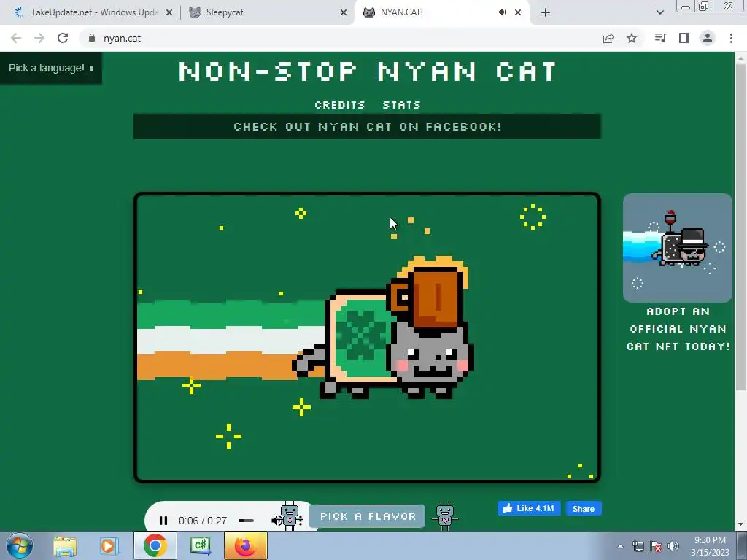Click the Nyan Cat animation
747x560 pixels.
[x=368, y=338]
